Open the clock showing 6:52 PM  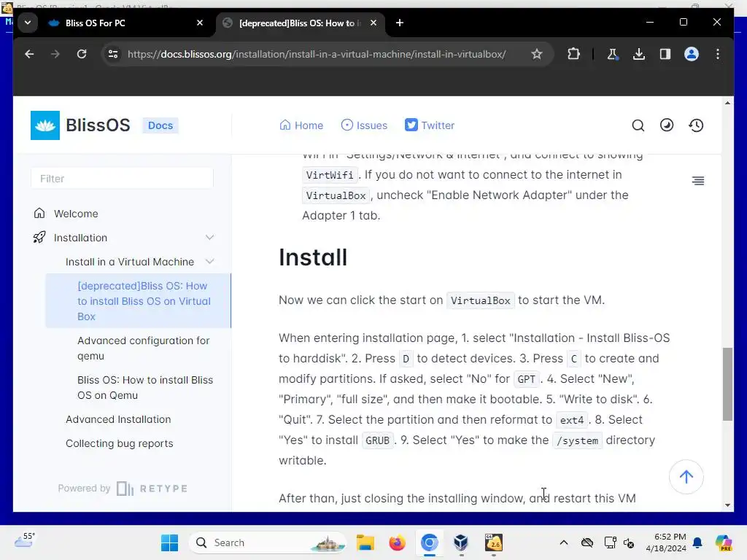666,542
